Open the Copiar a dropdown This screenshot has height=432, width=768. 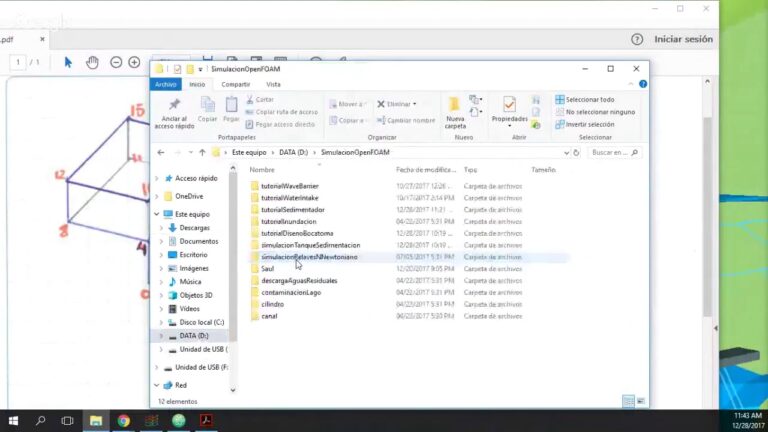tap(348, 120)
